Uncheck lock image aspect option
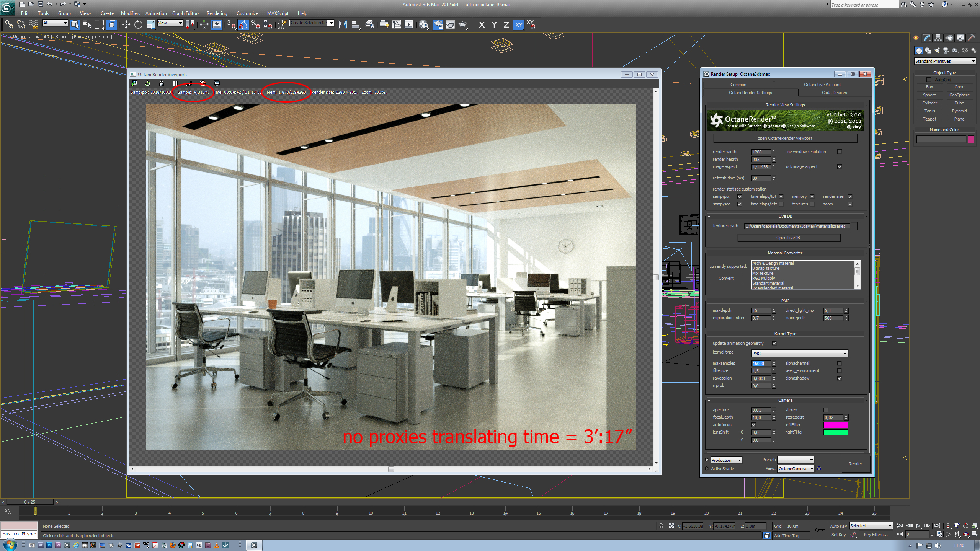This screenshot has width=980, height=551. point(840,167)
